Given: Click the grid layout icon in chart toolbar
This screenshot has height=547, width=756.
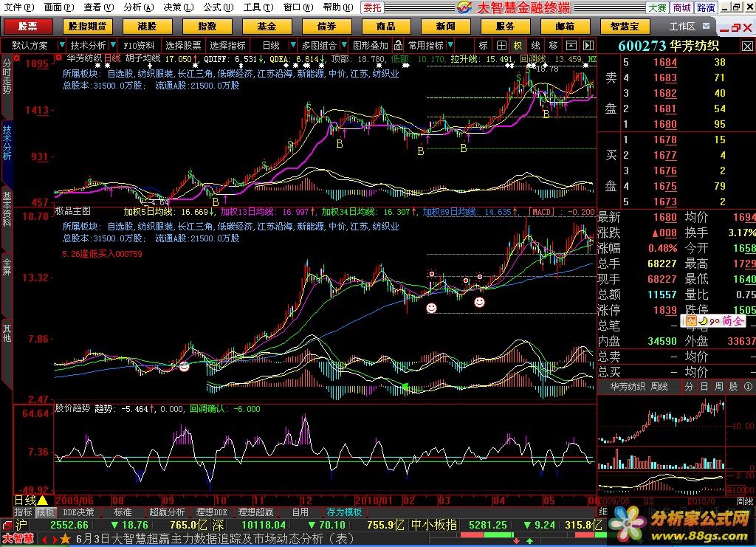Looking at the screenshot, I should point(501,45).
